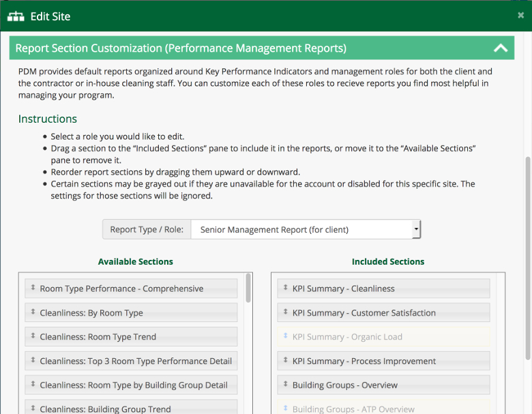
Task: Close the Edit Site dialog
Action: (x=521, y=15)
